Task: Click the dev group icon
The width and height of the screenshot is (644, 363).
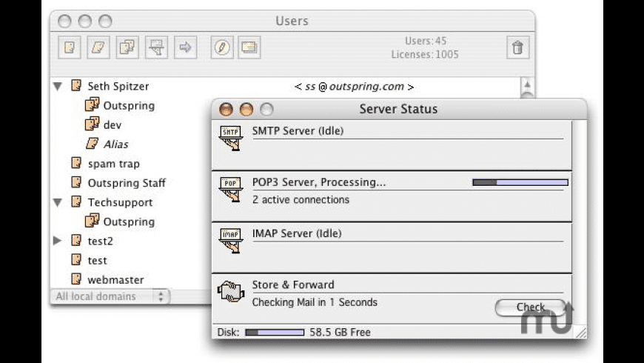Action: [x=92, y=124]
